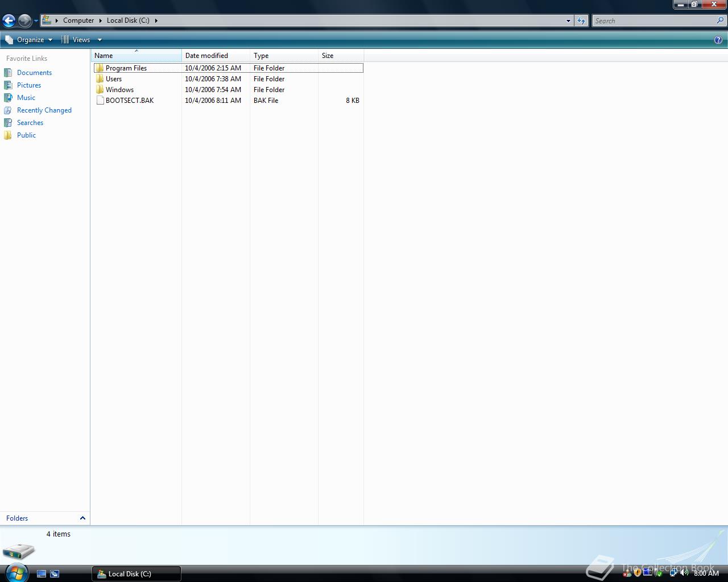The width and height of the screenshot is (728, 582).
Task: Open Music in Favorite Links
Action: coord(26,98)
